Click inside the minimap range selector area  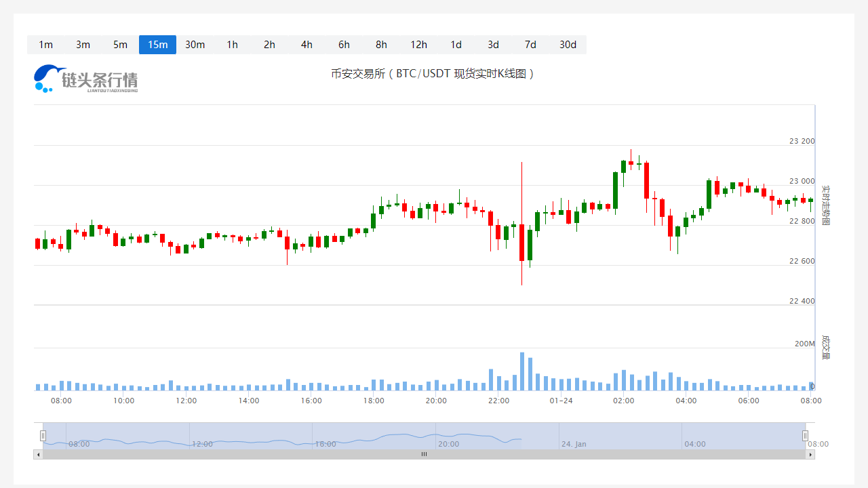coord(424,435)
